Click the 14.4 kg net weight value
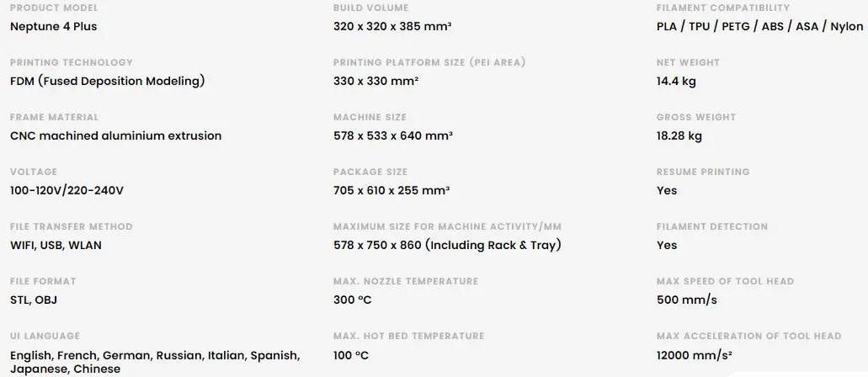 click(x=676, y=81)
